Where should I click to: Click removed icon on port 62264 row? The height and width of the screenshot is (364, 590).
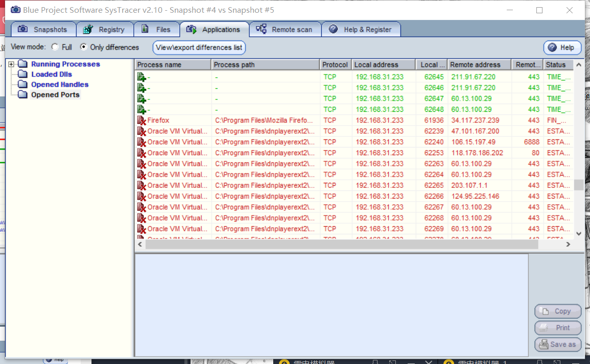[141, 175]
